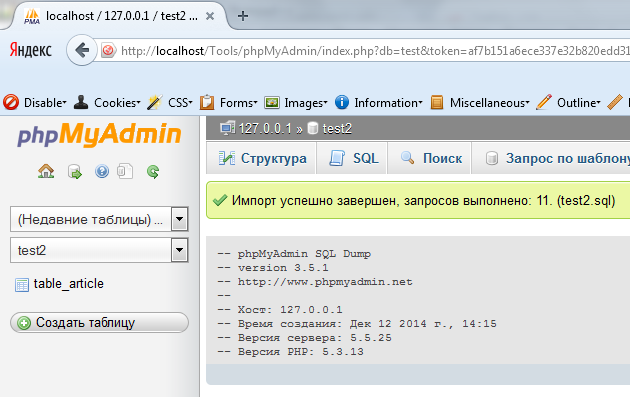Click the log out icon in sidebar

(75, 172)
